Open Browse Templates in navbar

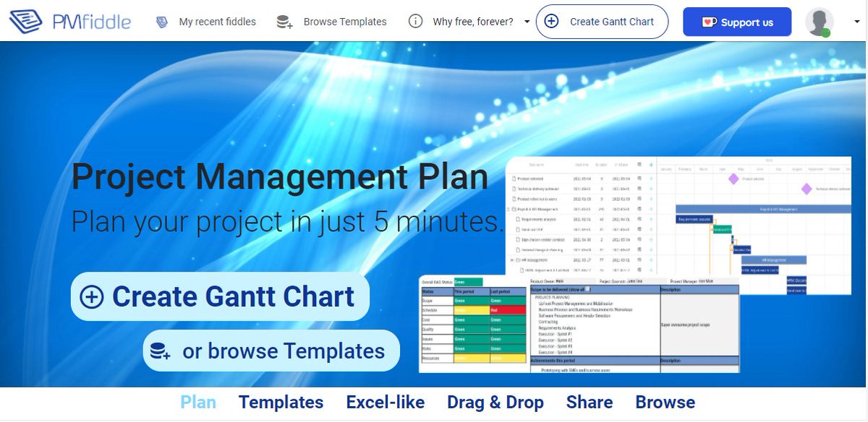(345, 22)
